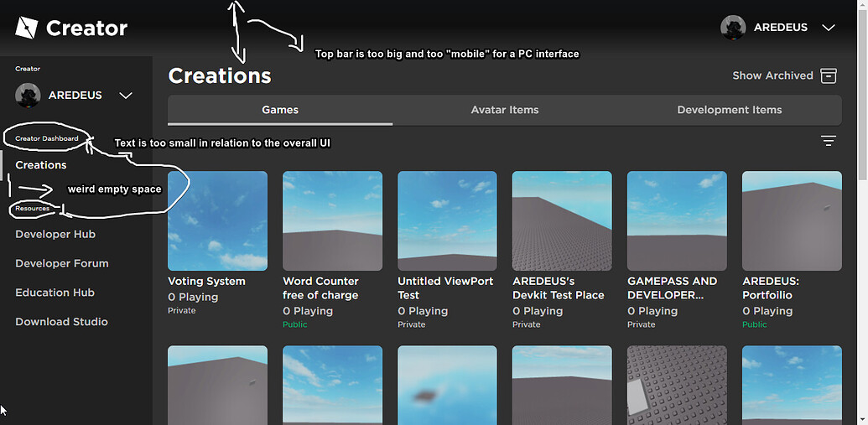Click the Show Archived box icon
The width and height of the screenshot is (868, 425).
point(829,75)
